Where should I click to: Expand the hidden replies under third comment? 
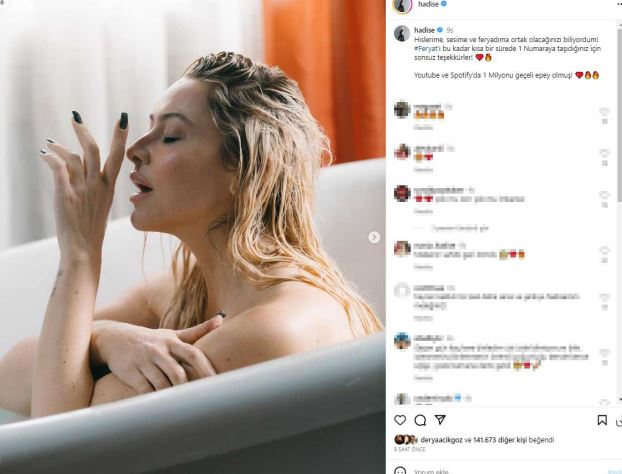(460, 228)
